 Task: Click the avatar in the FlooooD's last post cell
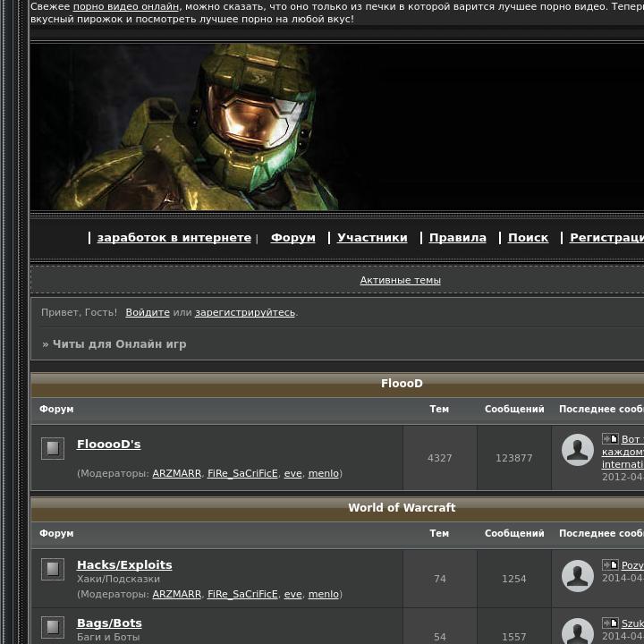578,450
